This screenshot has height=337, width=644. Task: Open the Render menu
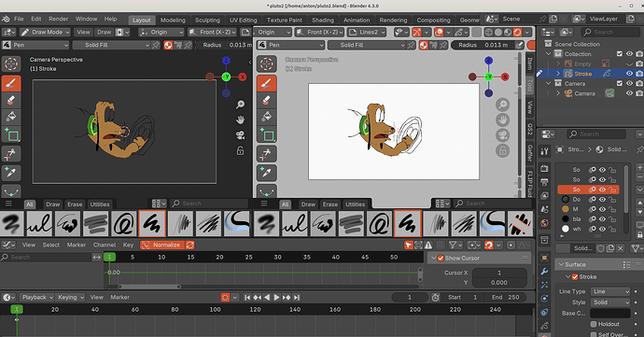(58, 19)
